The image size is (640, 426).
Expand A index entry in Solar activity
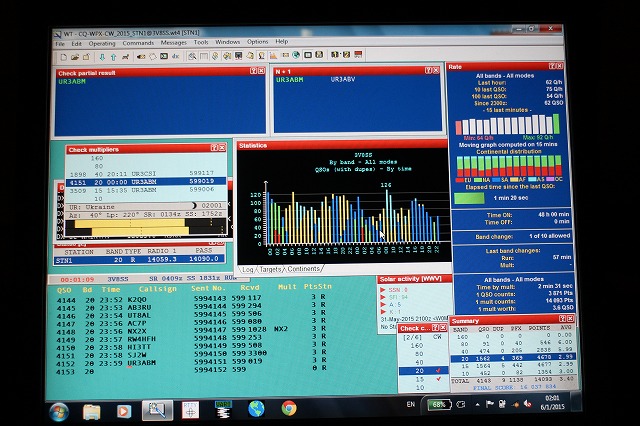coord(383,304)
